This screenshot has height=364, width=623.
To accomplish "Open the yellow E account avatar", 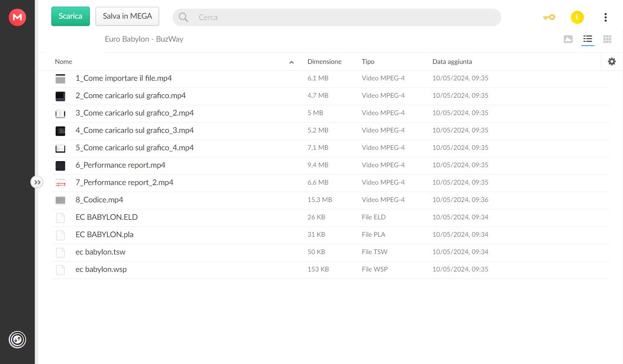I will point(577,17).
